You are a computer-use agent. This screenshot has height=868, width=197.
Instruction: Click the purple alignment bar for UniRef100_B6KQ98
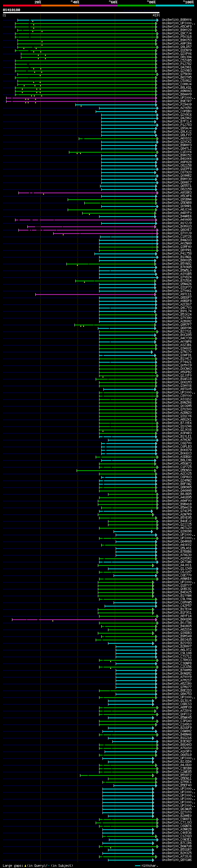pos(85,619)
